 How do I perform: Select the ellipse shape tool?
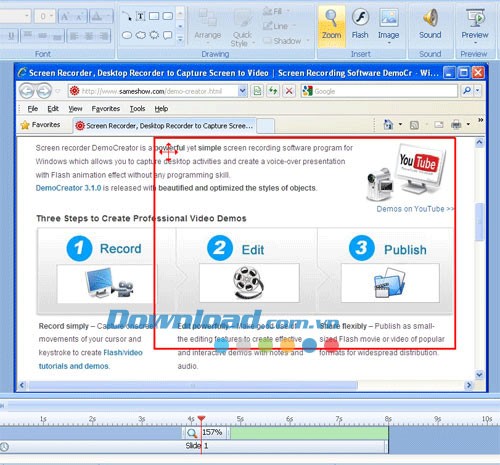point(127,35)
